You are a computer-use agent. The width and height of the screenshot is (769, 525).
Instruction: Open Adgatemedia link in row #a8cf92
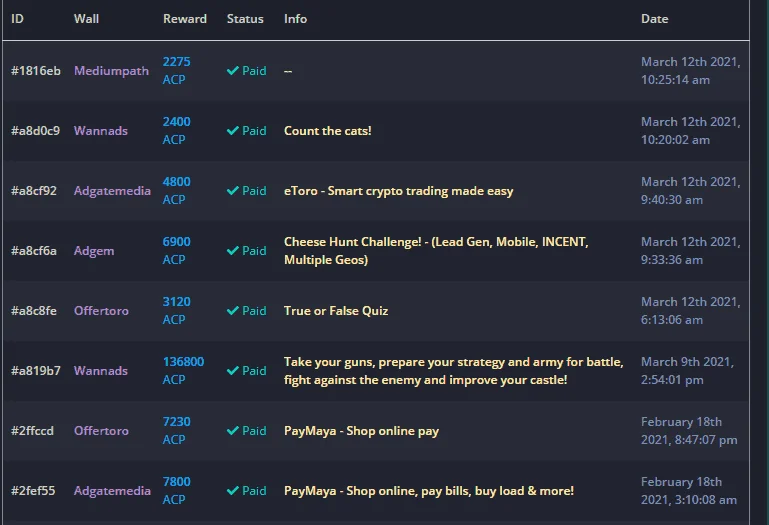(x=112, y=190)
